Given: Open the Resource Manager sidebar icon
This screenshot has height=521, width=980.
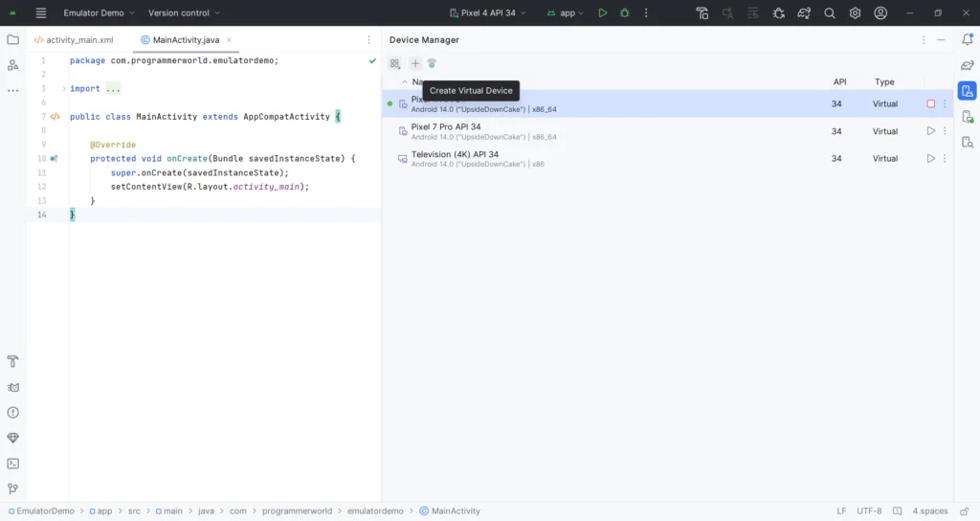Looking at the screenshot, I should (x=12, y=65).
